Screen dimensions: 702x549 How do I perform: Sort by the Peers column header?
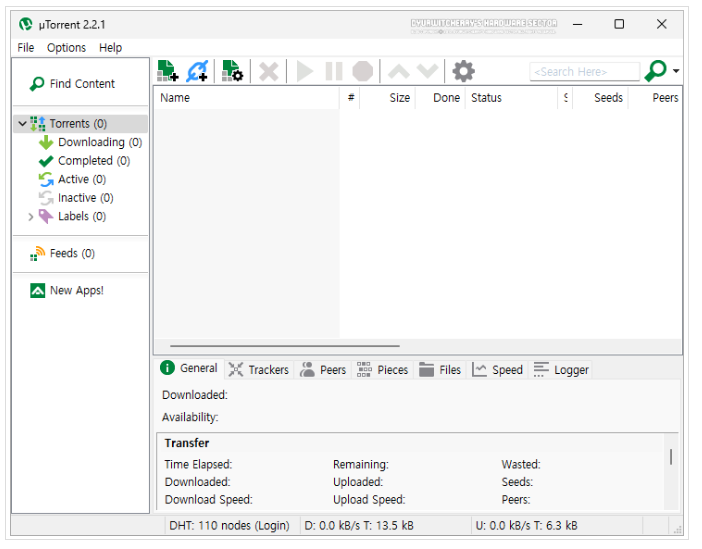tap(655, 98)
